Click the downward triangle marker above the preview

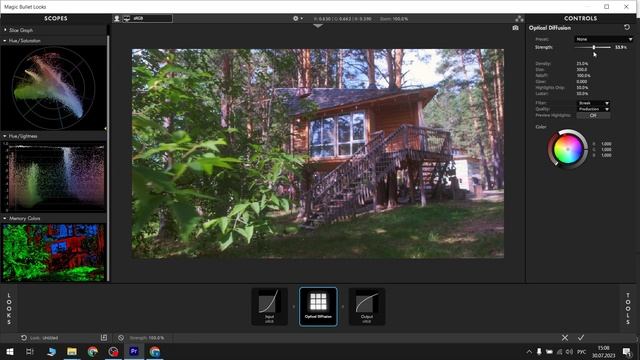(318, 26)
